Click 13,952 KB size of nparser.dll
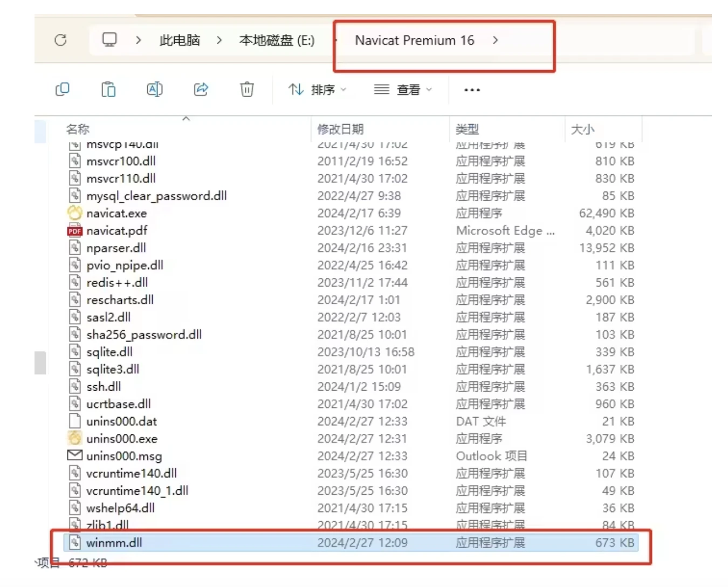728x587 pixels. point(607,248)
